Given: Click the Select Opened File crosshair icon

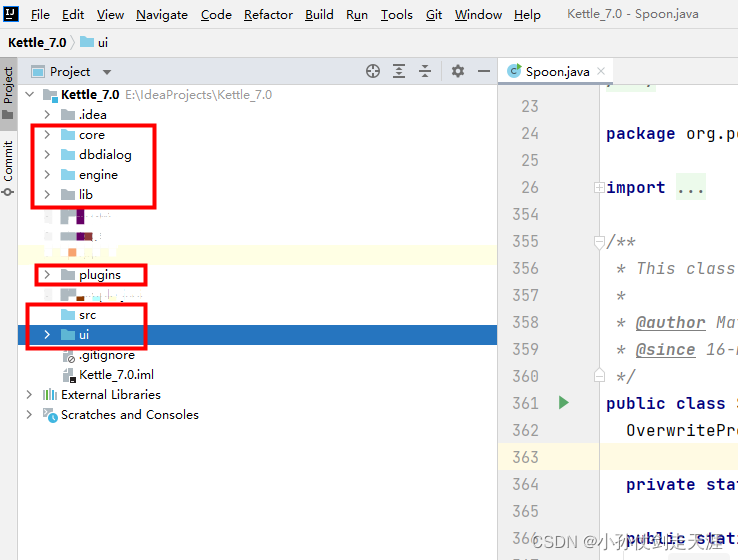Looking at the screenshot, I should point(373,72).
